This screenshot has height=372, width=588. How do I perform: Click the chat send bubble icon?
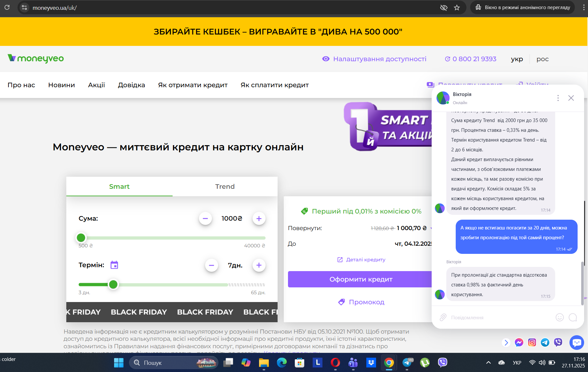coord(573,317)
